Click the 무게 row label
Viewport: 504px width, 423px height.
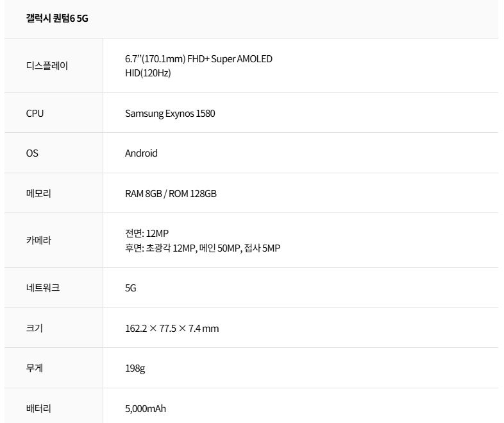coord(35,368)
